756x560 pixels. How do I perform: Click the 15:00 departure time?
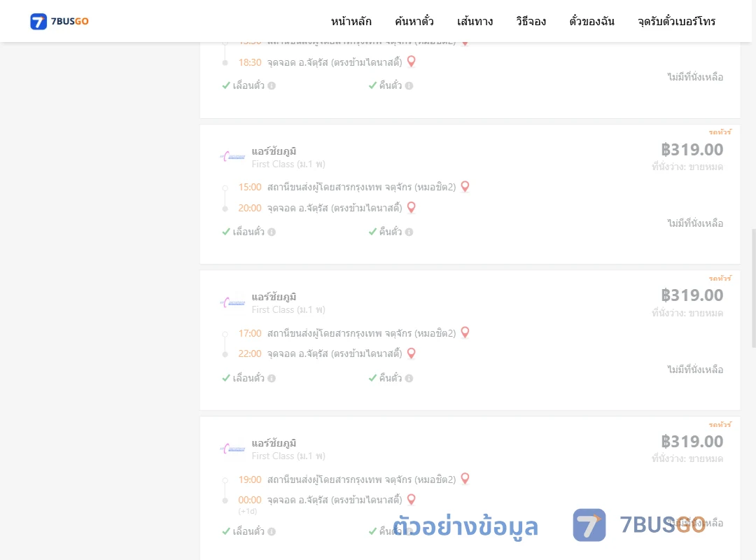click(x=250, y=187)
